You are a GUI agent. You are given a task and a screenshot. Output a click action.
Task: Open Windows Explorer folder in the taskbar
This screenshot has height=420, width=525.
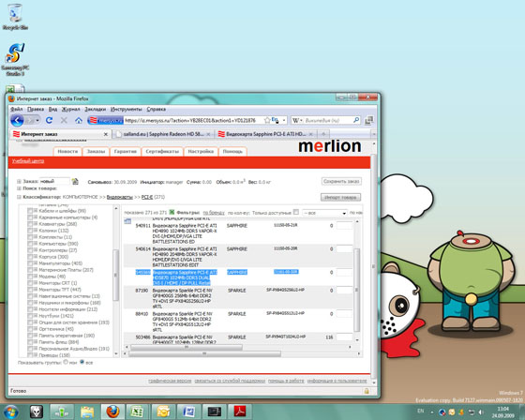click(87, 412)
